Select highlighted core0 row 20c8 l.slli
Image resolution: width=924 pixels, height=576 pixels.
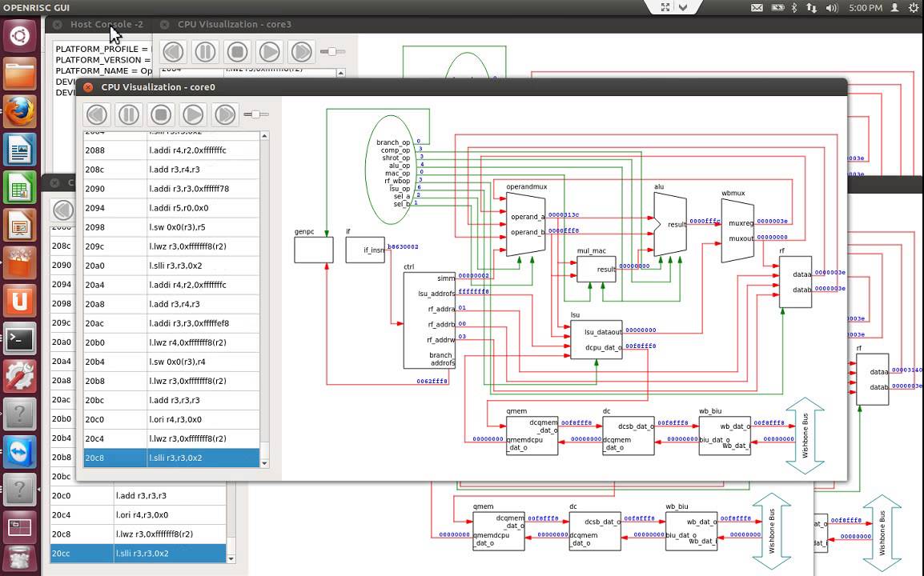(x=171, y=458)
